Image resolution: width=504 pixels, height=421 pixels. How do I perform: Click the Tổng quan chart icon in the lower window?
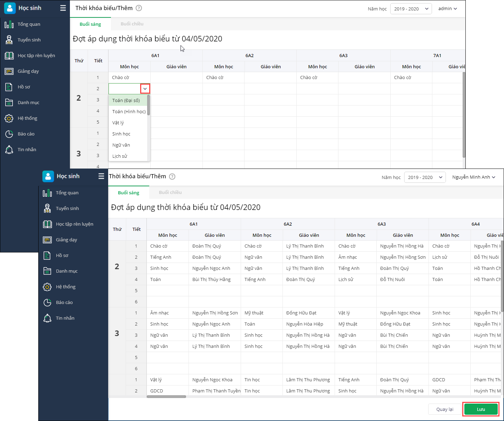coord(47,193)
